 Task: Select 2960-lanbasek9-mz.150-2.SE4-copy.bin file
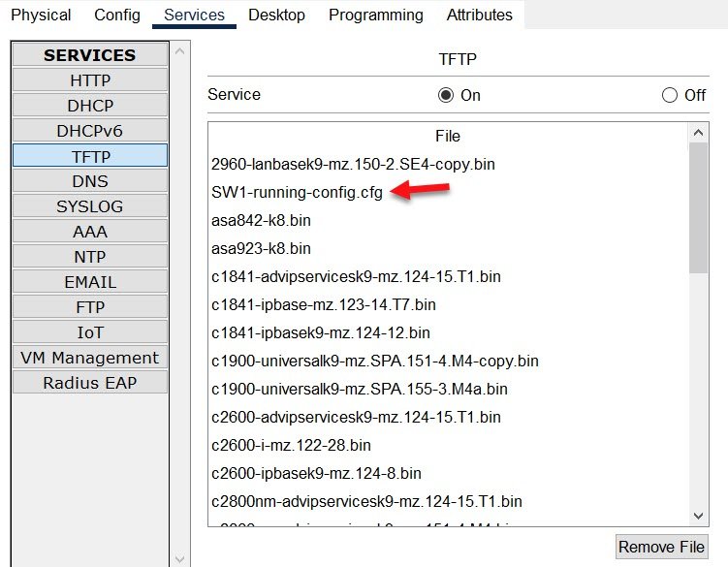353,164
